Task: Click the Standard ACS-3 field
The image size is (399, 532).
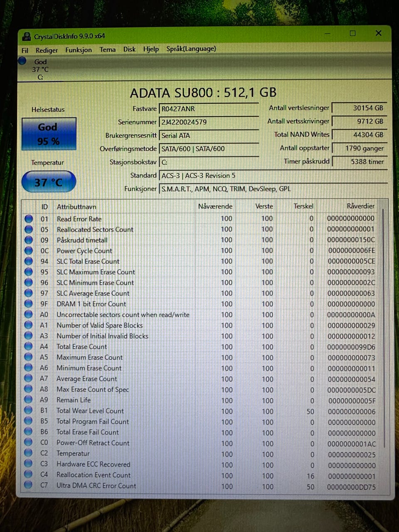Action: [x=273, y=175]
